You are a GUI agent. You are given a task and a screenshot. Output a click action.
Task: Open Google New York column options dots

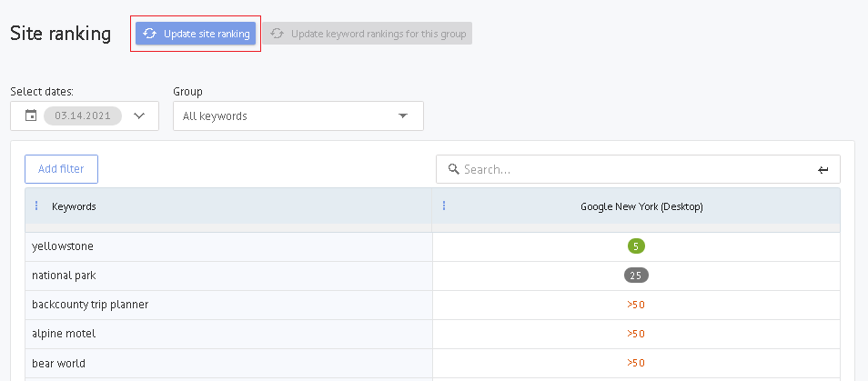coord(444,206)
